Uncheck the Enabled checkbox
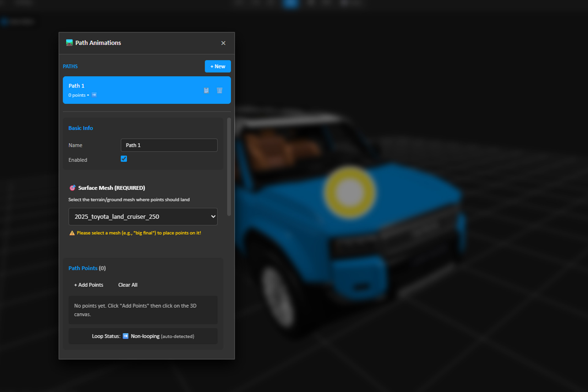 (124, 159)
